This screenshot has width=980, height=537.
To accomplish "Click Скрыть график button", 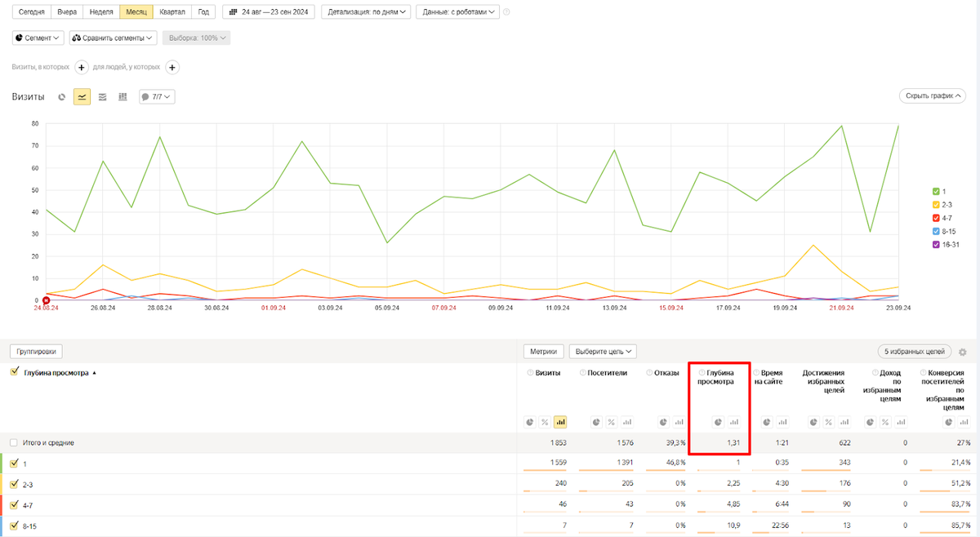I will pos(931,96).
